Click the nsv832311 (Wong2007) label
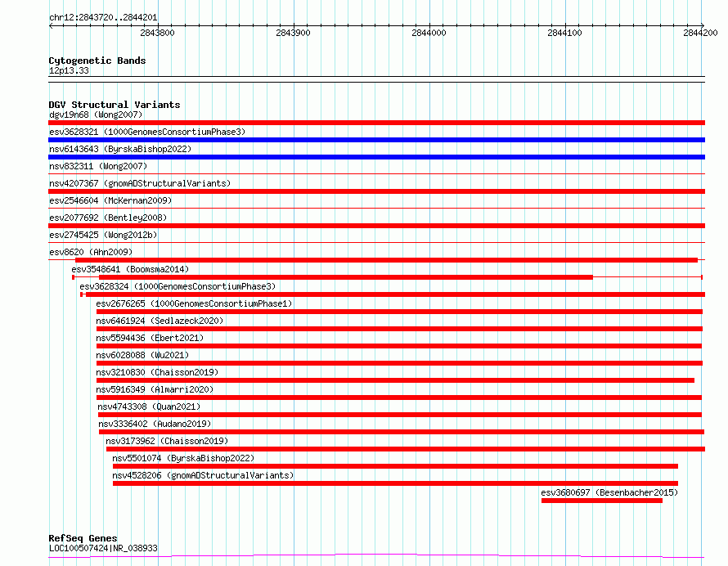The height and width of the screenshot is (566, 728). pyautogui.click(x=98, y=166)
